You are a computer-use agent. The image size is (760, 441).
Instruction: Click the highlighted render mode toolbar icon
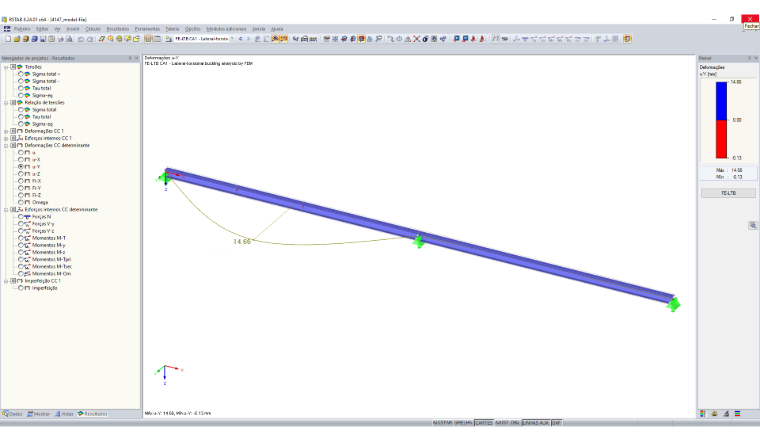(361, 39)
